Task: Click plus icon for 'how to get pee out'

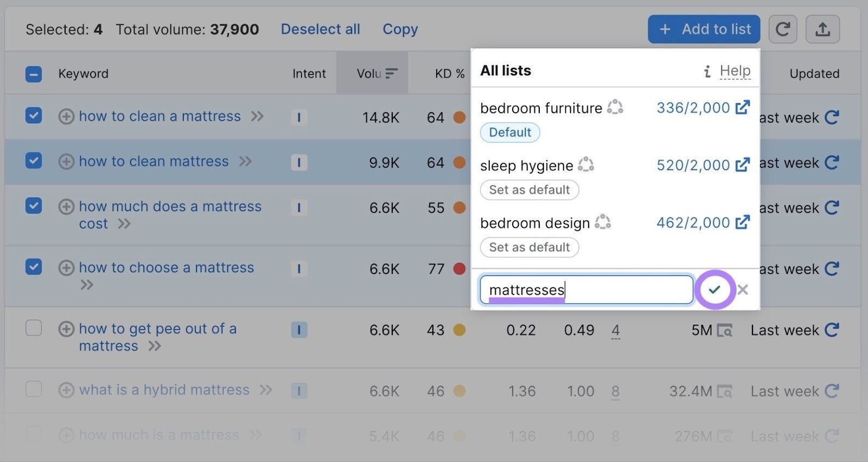Action: pyautogui.click(x=66, y=329)
